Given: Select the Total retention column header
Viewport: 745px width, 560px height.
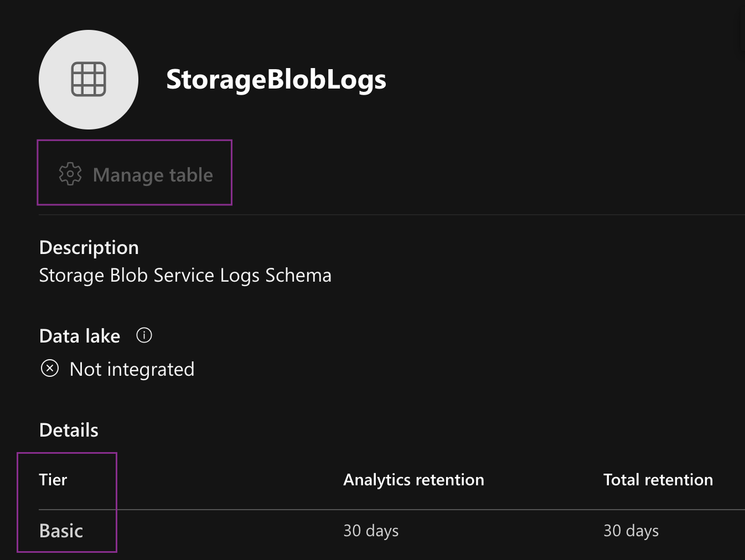Looking at the screenshot, I should pos(658,479).
